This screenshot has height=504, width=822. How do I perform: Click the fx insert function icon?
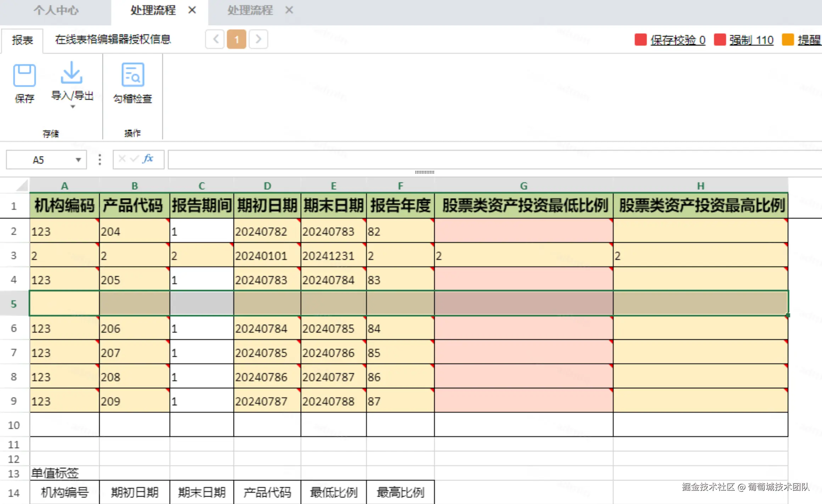(x=148, y=158)
